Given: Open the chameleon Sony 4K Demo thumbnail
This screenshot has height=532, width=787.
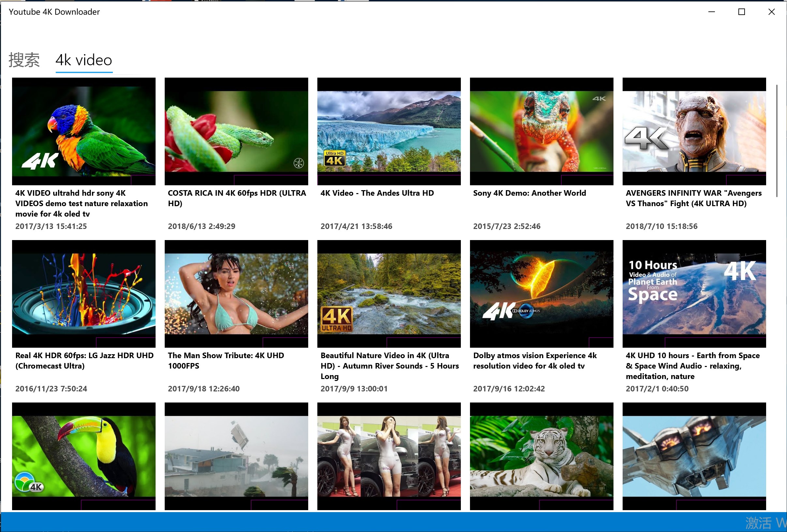Looking at the screenshot, I should (541, 131).
